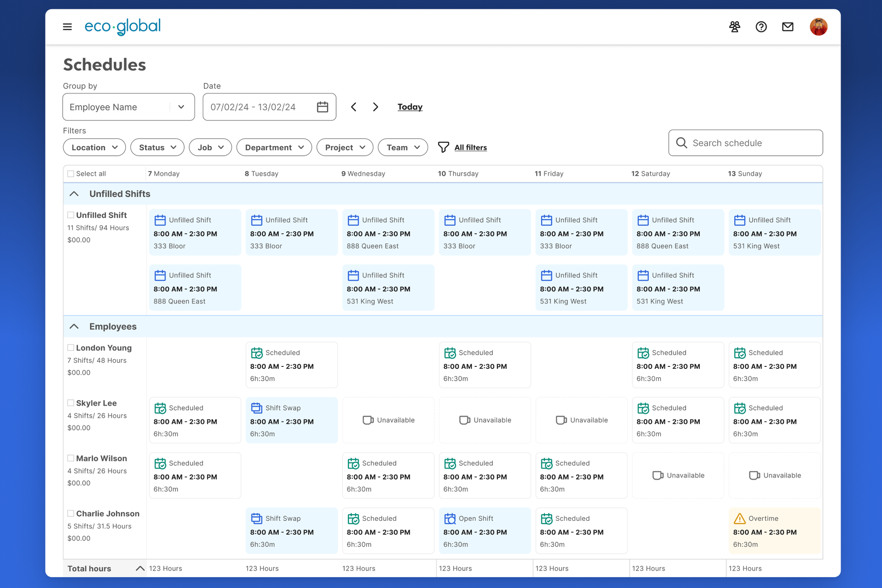Tick the Skyler Lee checkbox
Image resolution: width=882 pixels, height=588 pixels.
[70, 403]
